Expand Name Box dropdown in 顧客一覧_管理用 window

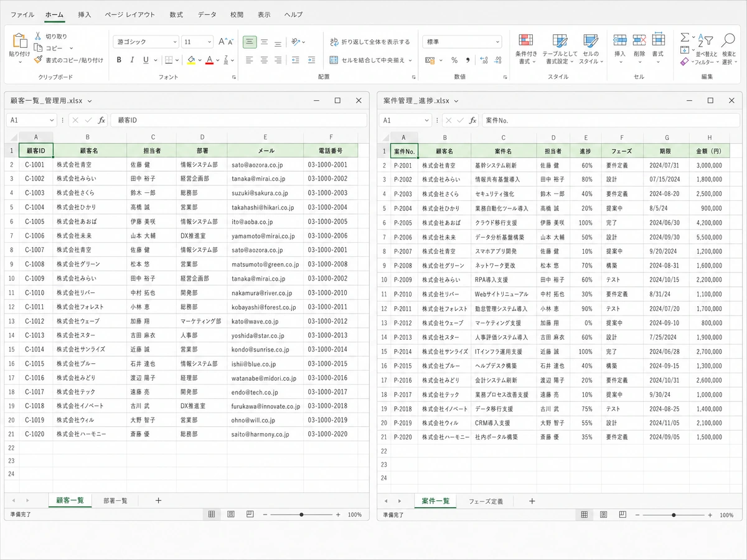coord(52,120)
